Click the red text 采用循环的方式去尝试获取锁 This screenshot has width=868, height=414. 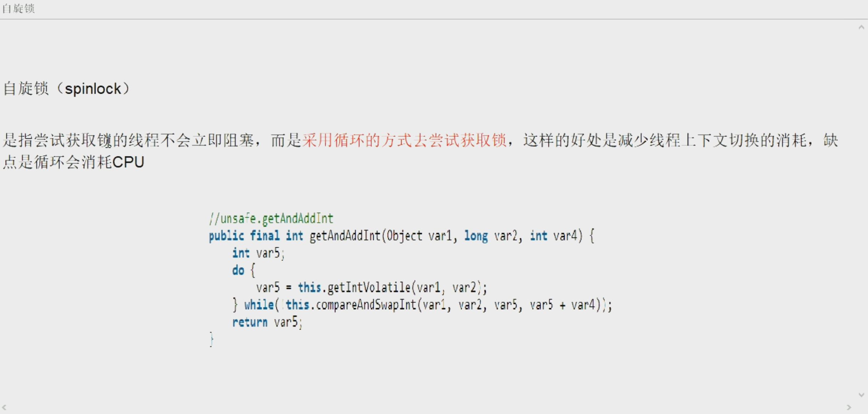point(404,140)
